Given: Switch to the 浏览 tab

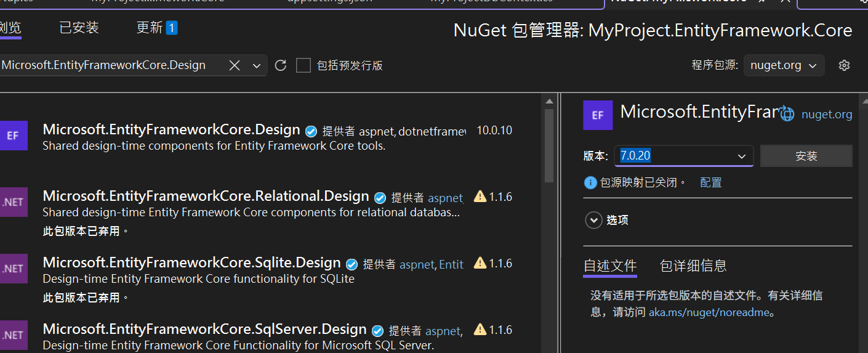Looking at the screenshot, I should pyautogui.click(x=10, y=28).
